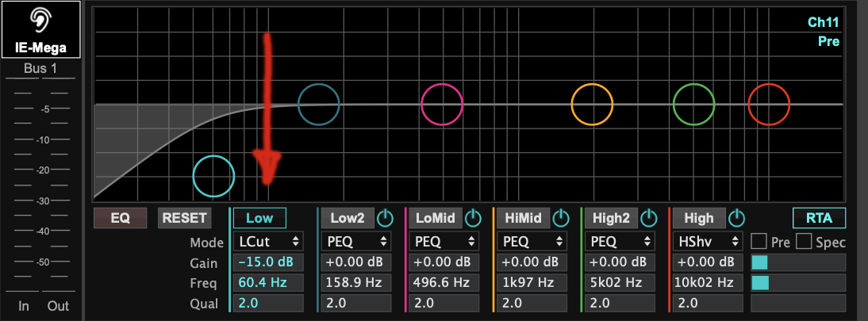Select the Low2 band tab
The image size is (868, 321).
pyautogui.click(x=348, y=218)
